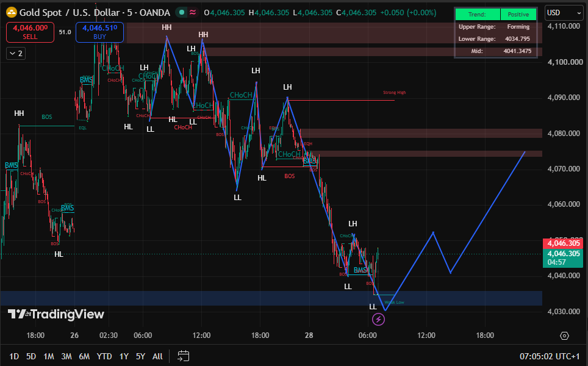Viewport: 588px width, 366px height.
Task: Select the 6M time range
Action: [x=84, y=356]
